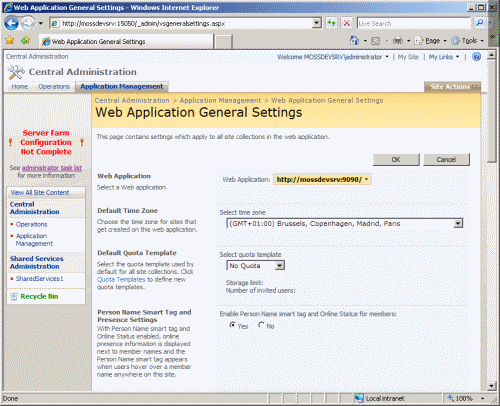This screenshot has height=406, width=500.
Task: Click the address bar URL field
Action: (x=186, y=23)
